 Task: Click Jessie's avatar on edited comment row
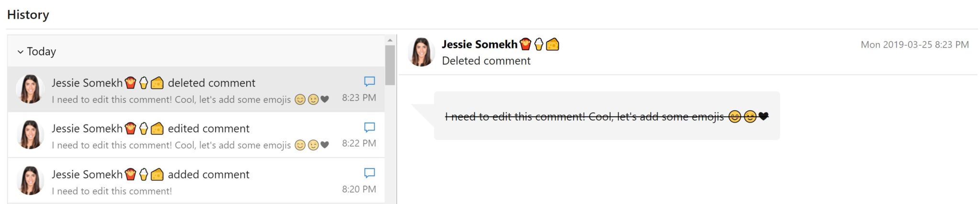30,135
